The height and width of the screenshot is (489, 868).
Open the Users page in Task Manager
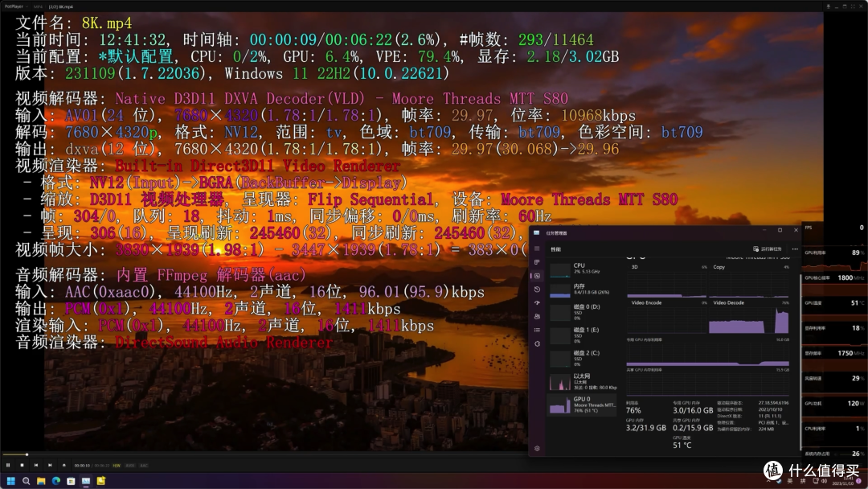537,316
